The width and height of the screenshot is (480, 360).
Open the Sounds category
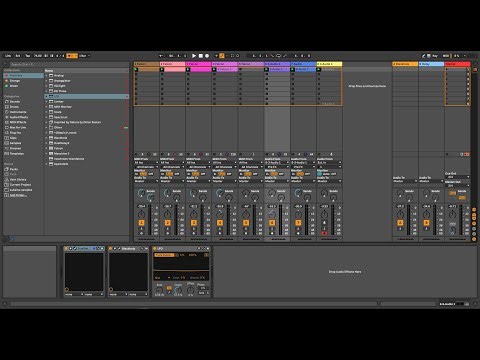[23, 101]
